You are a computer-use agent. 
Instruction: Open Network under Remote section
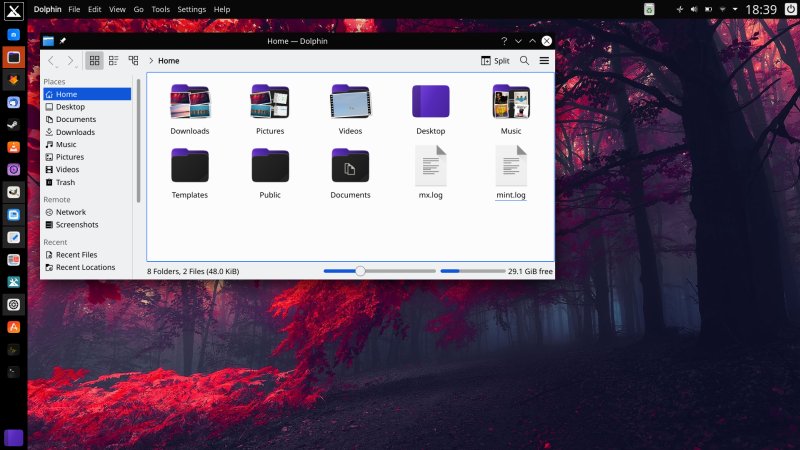pyautogui.click(x=70, y=212)
